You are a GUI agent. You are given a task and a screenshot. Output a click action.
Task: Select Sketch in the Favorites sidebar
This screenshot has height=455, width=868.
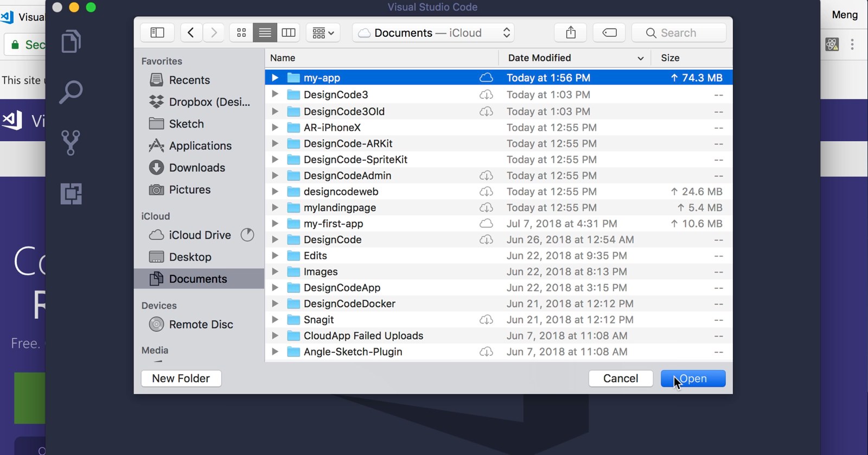(199, 124)
